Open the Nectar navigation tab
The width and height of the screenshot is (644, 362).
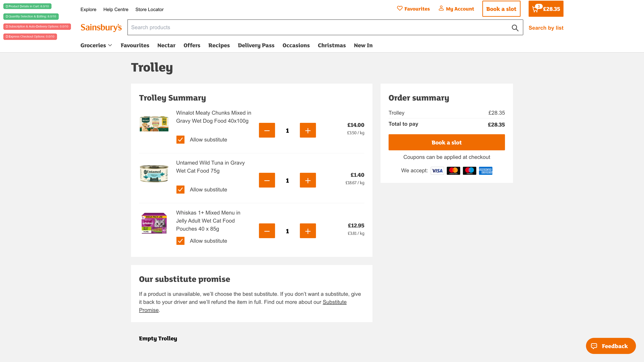click(166, 45)
